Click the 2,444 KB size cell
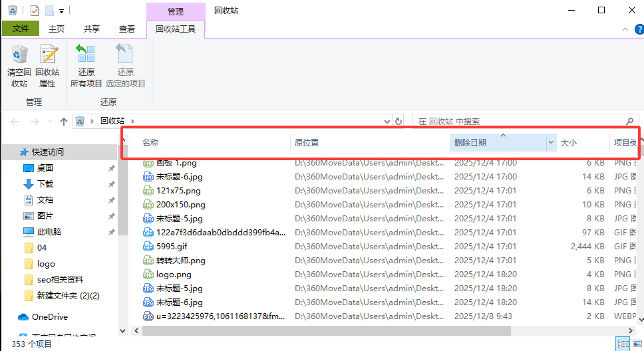Screen dimensions: 644x351 click(587, 247)
